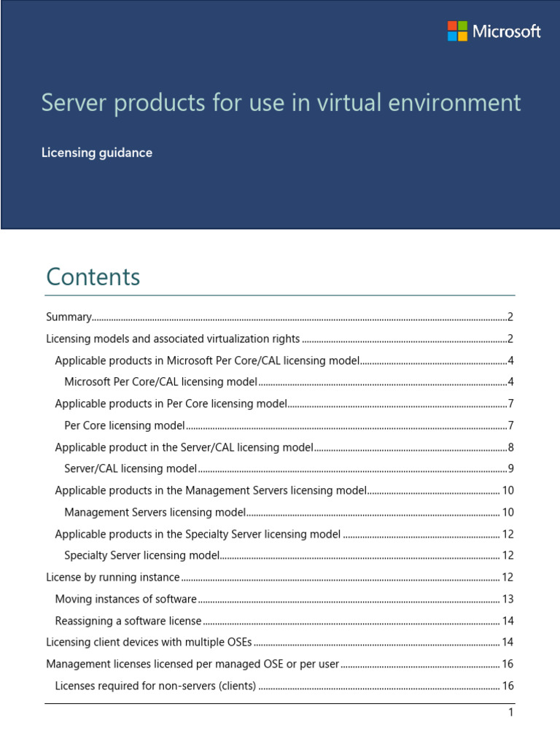Open Applicable products in Per Core licensing model
Screen dimensions: 560x747
[284, 403]
